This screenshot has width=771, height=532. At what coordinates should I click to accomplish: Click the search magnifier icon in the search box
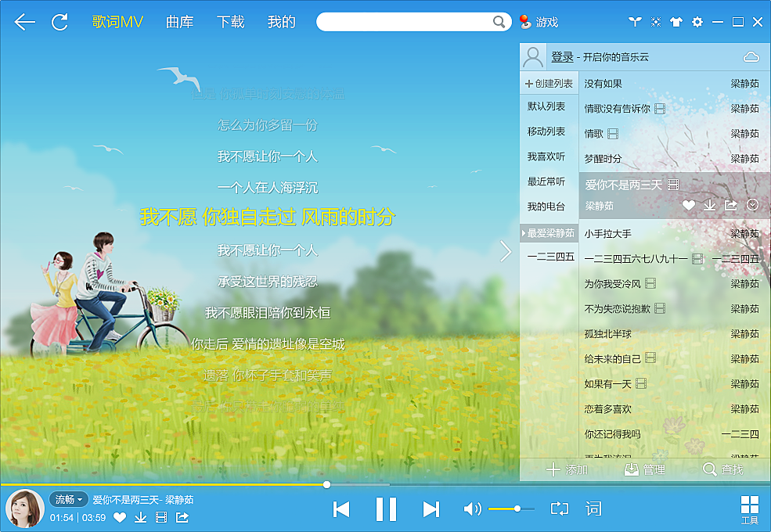point(499,22)
